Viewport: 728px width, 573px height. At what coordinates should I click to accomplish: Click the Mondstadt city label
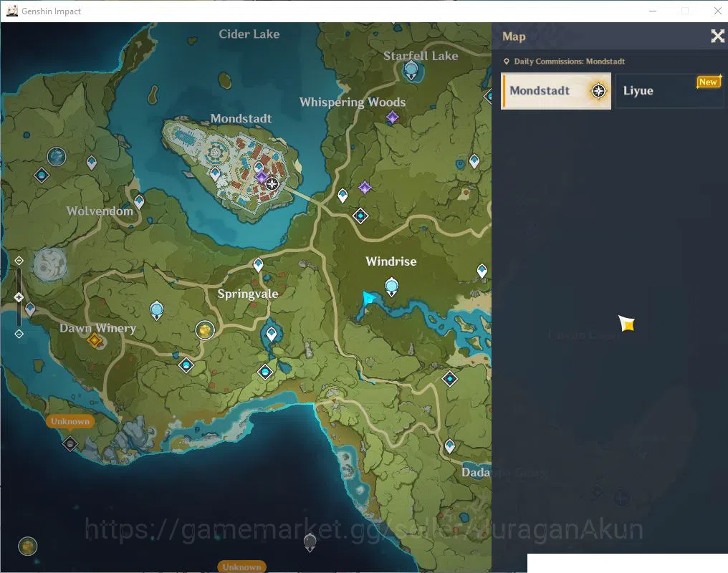[x=241, y=119]
